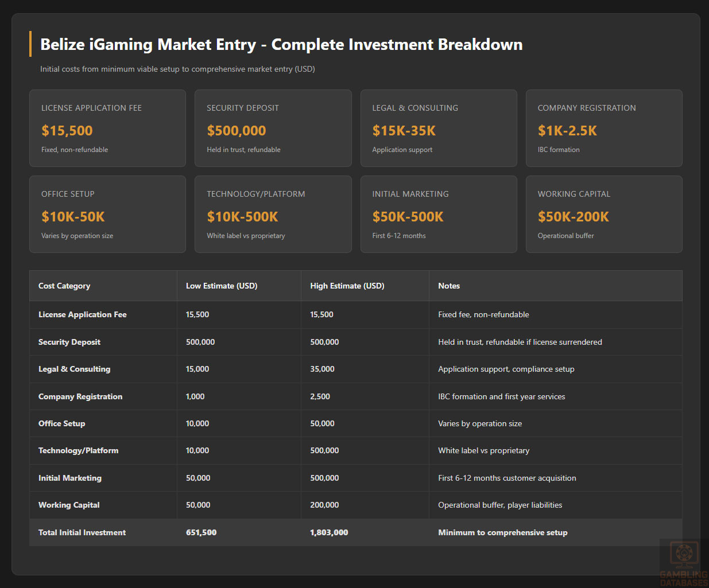Click the Security Deposit table row label
The image size is (709, 588).
(x=69, y=342)
